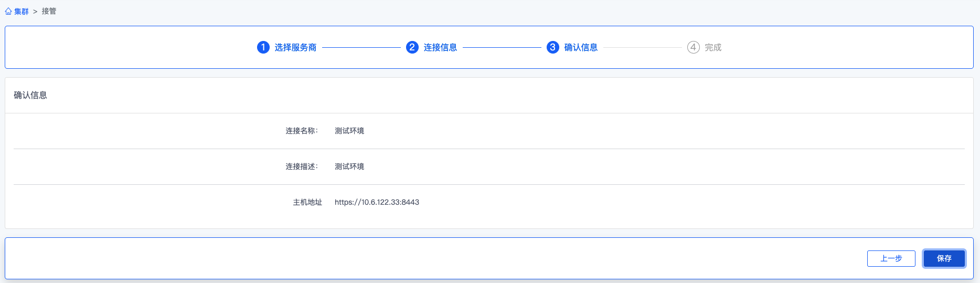Select the 选择服务商 step label
The width and height of the screenshot is (980, 283).
(295, 47)
